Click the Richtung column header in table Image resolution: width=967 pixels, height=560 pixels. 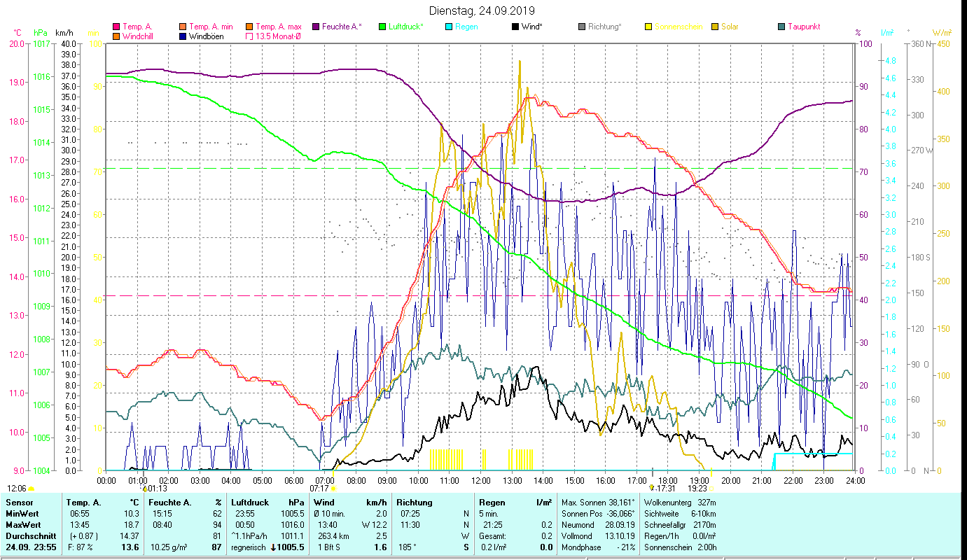point(415,503)
